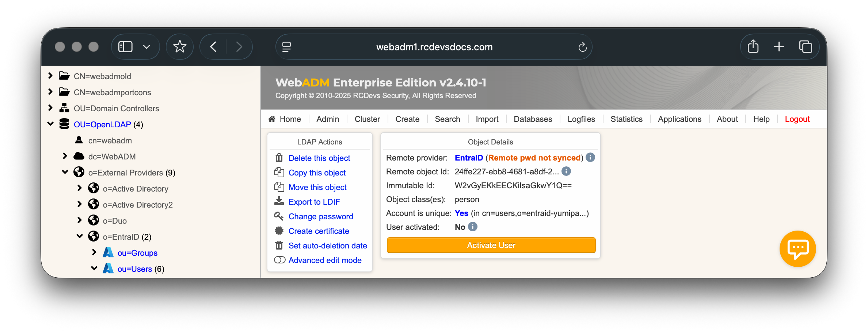Image resolution: width=868 pixels, height=332 pixels.
Task: Click the Logout link
Action: click(x=797, y=119)
